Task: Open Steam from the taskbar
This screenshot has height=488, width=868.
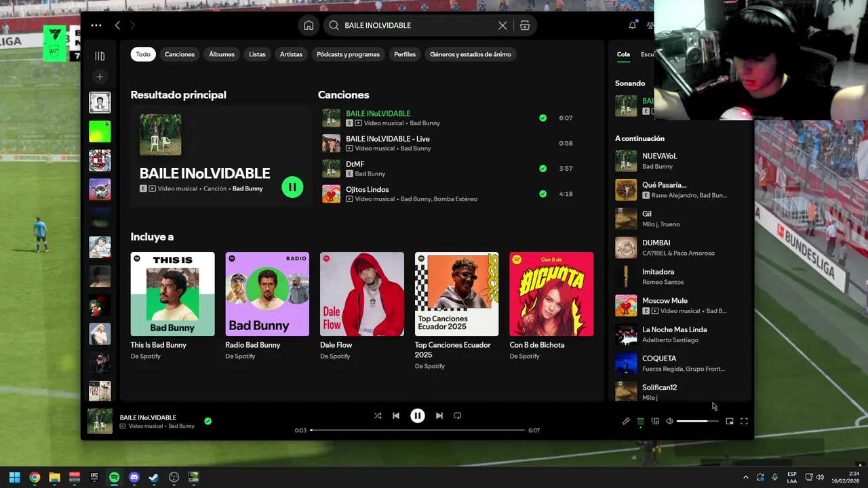Action: (x=154, y=477)
